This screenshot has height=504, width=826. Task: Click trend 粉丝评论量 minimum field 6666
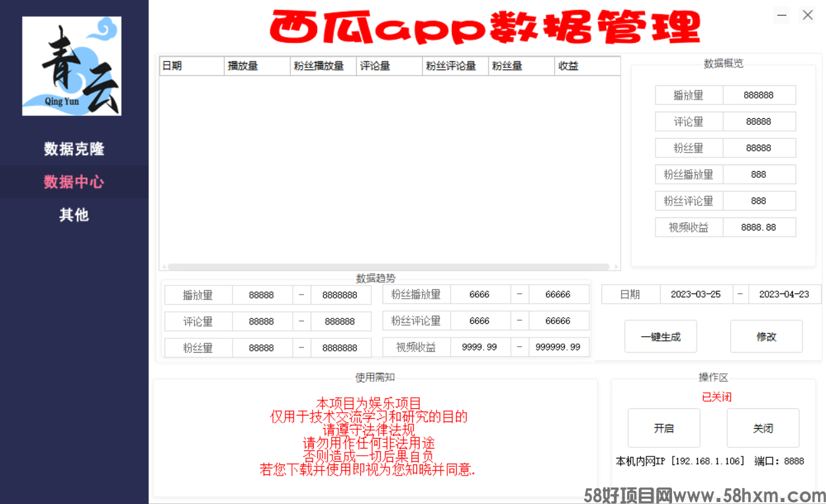[x=480, y=321]
